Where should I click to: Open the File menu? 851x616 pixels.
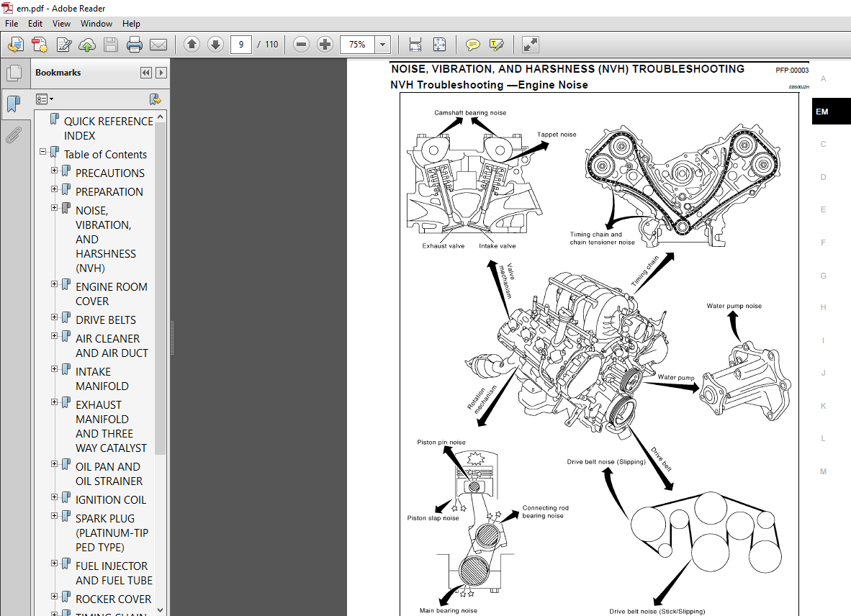(x=12, y=23)
